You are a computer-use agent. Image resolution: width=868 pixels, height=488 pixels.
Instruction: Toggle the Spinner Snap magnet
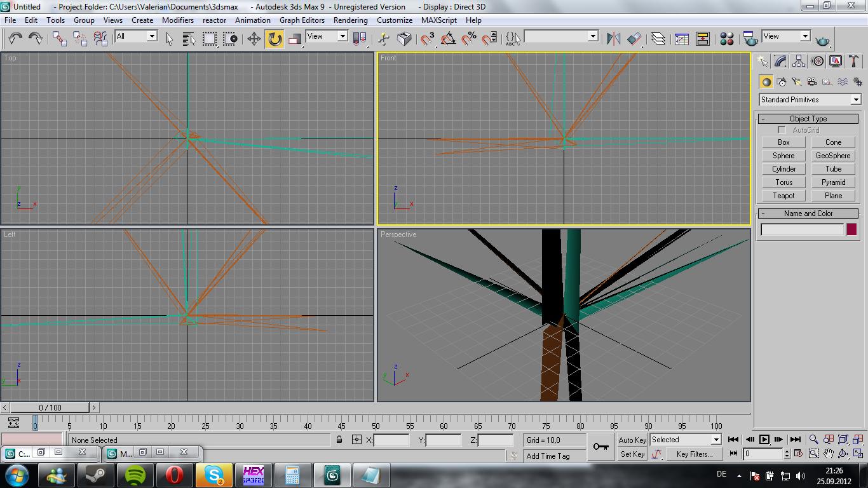[x=489, y=39]
